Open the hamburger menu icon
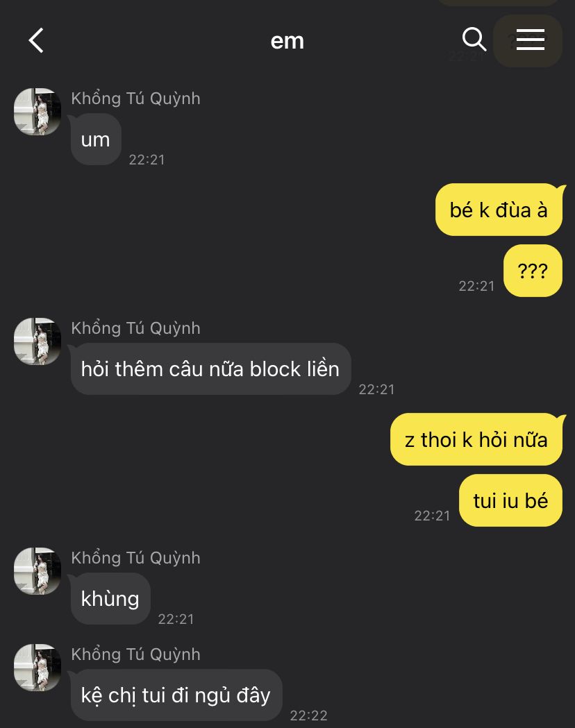The height and width of the screenshot is (728, 575). point(531,40)
